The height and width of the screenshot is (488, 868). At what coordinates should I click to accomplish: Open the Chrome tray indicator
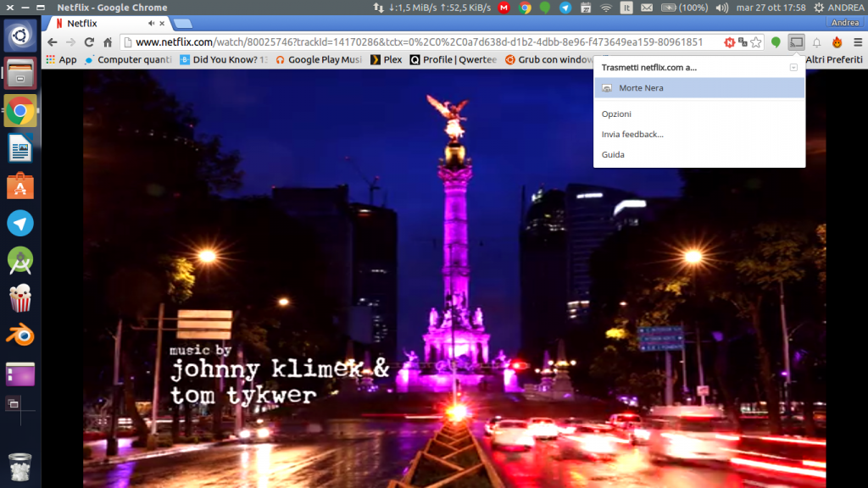coord(525,8)
